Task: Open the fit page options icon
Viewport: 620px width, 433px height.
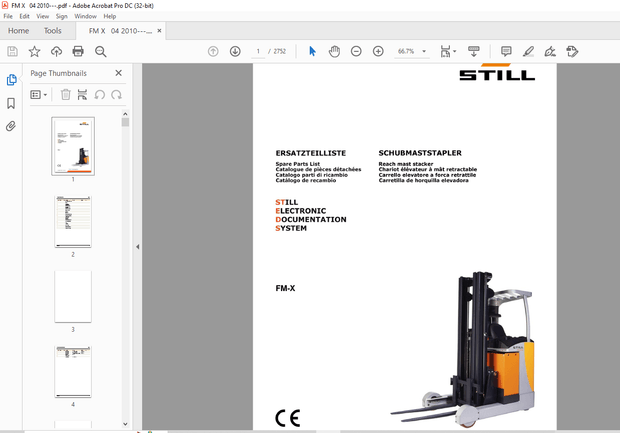Action: pyautogui.click(x=448, y=51)
